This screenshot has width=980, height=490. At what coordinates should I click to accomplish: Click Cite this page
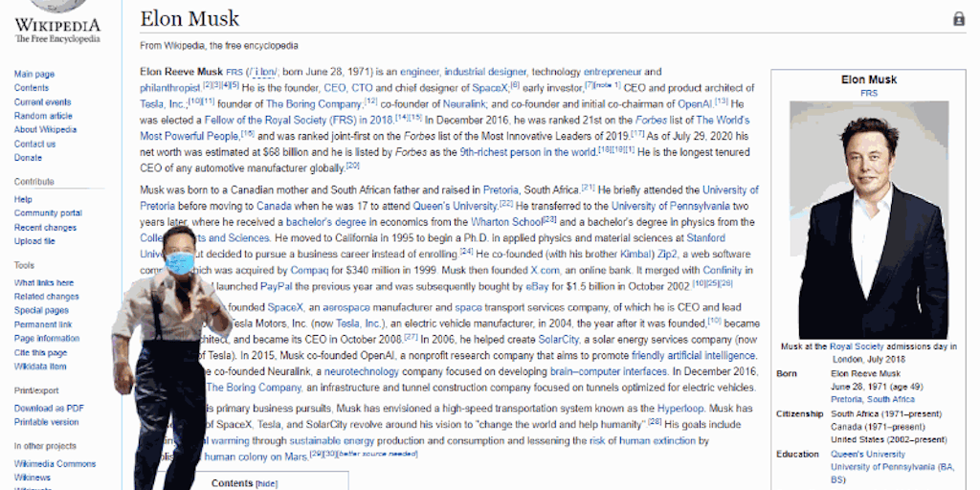coord(40,352)
